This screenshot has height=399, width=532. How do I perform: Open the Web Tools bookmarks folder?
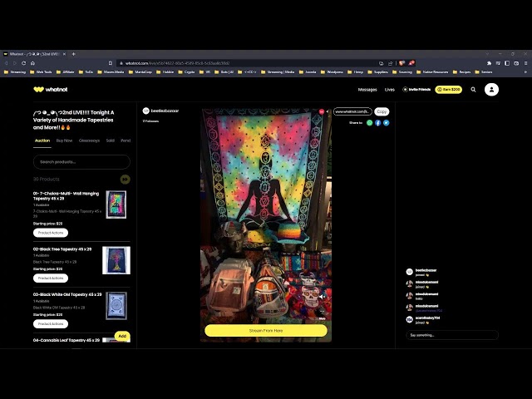41,72
